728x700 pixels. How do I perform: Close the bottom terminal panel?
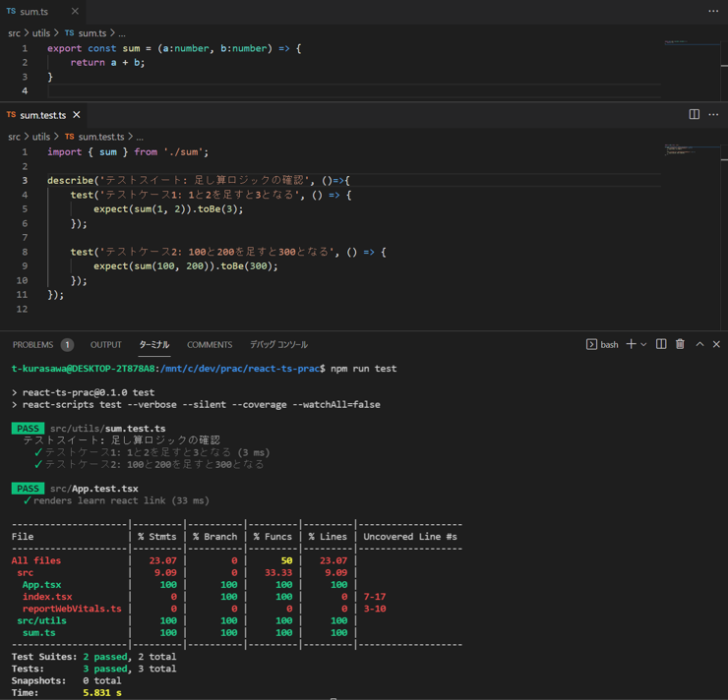(x=716, y=344)
